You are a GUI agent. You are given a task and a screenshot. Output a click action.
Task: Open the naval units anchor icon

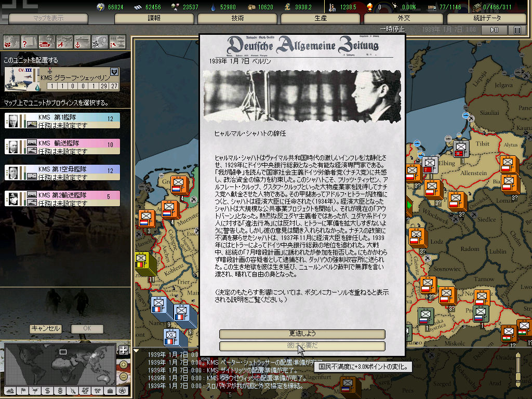coord(82,43)
